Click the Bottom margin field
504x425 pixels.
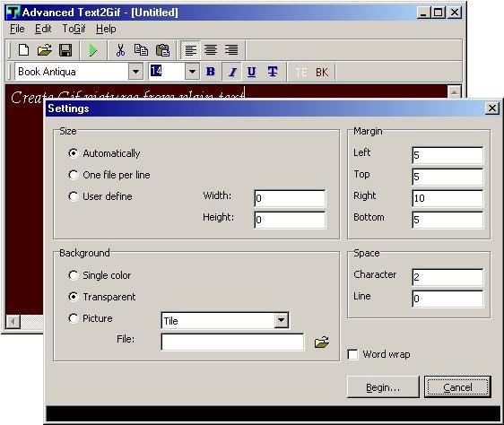coord(448,220)
